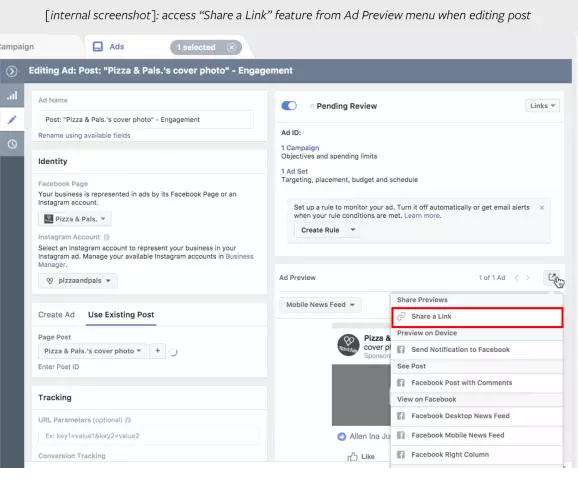Dismiss the rule suggestion box
The width and height of the screenshot is (578, 479).
(x=542, y=208)
